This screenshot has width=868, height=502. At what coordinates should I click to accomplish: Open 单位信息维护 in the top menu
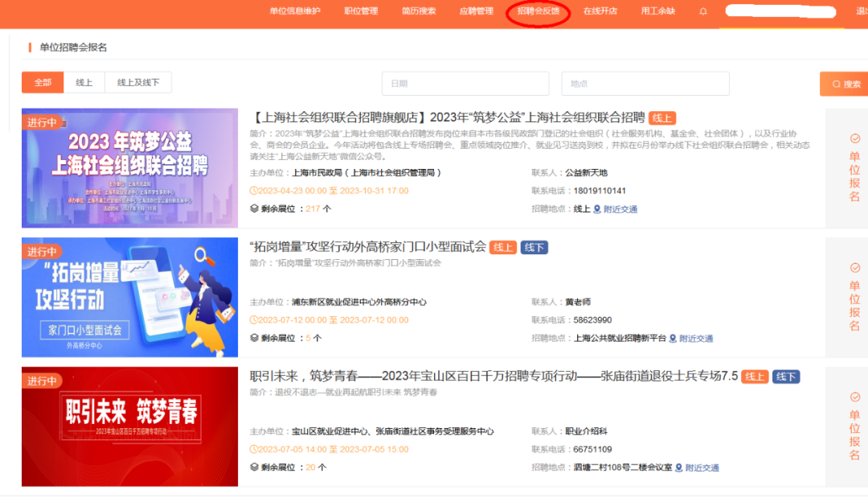[295, 11]
